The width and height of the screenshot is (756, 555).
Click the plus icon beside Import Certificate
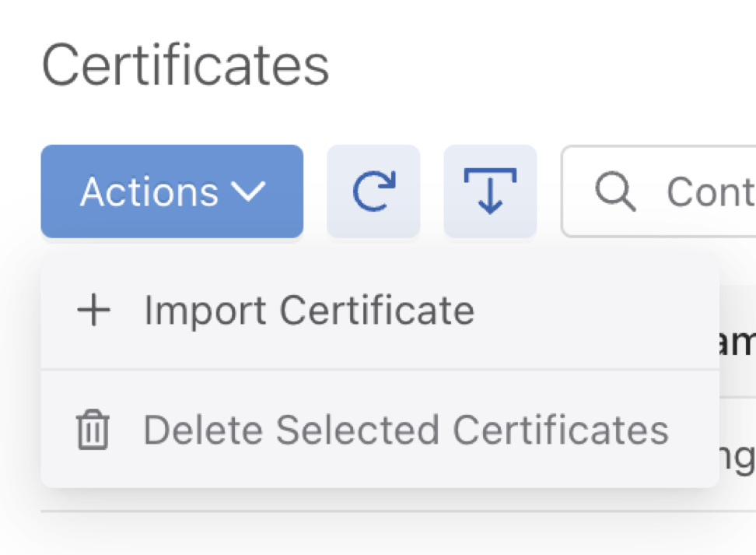click(94, 311)
